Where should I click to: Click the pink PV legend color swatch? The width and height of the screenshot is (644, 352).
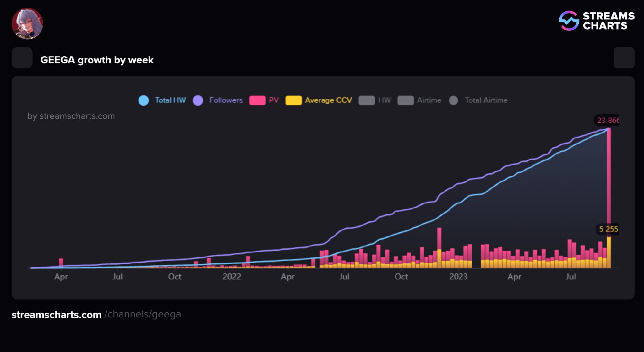click(x=257, y=100)
